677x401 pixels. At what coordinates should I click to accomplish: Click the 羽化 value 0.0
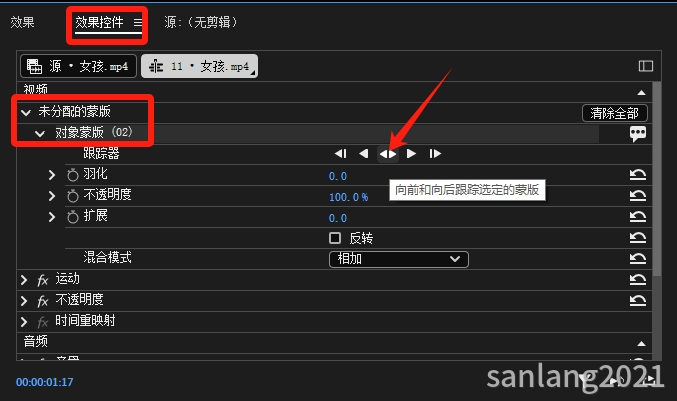tap(338, 176)
